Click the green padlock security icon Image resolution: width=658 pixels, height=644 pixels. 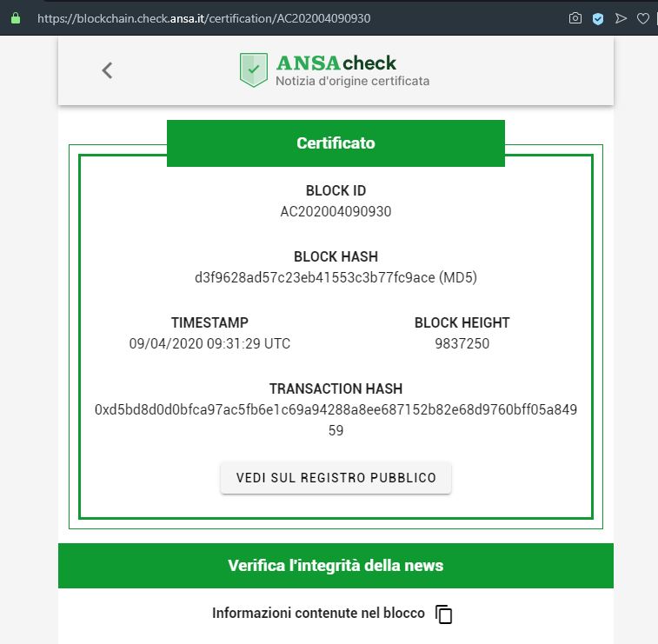click(16, 18)
